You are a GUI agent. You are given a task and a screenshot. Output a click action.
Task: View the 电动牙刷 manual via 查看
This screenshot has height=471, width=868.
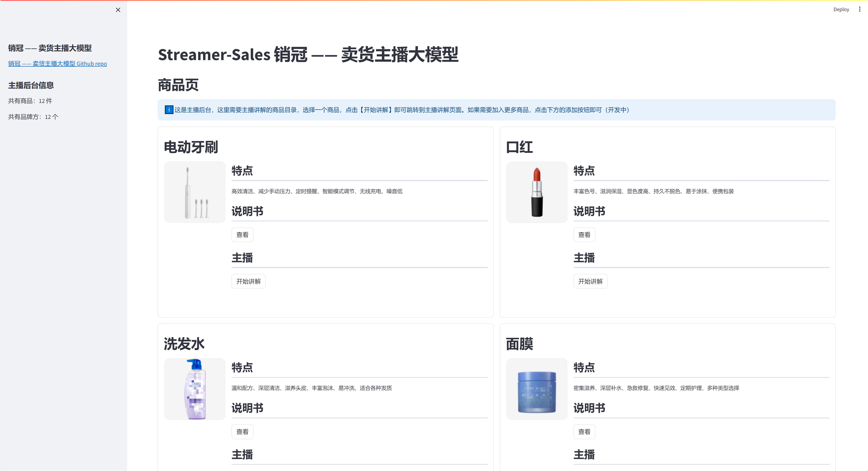[242, 235]
